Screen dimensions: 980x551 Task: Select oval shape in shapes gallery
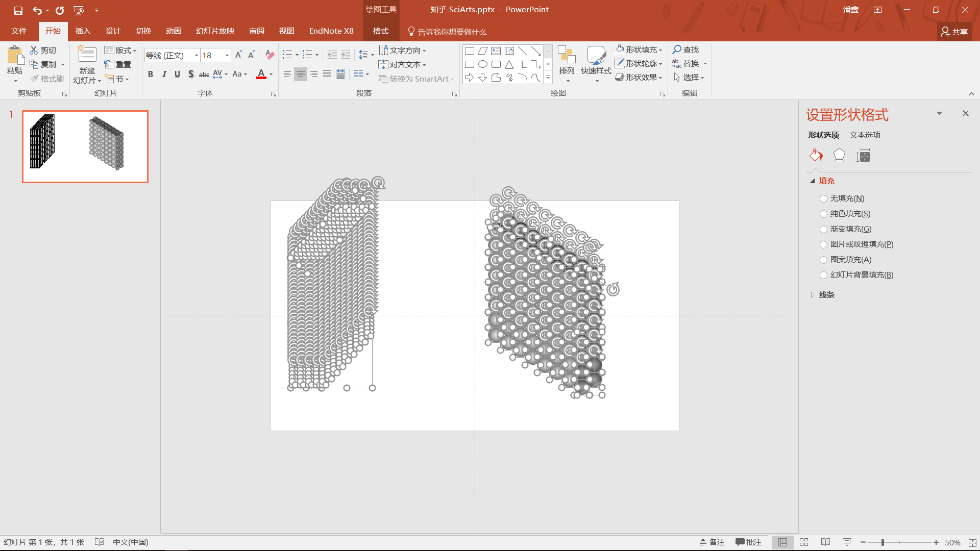pos(483,64)
